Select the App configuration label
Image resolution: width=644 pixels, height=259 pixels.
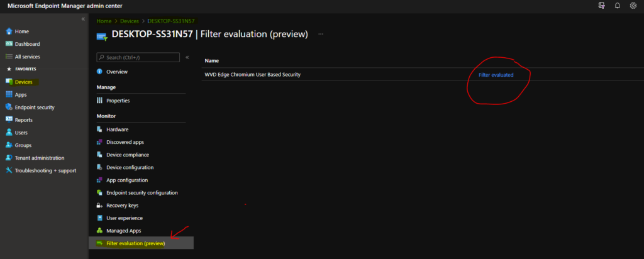point(127,180)
